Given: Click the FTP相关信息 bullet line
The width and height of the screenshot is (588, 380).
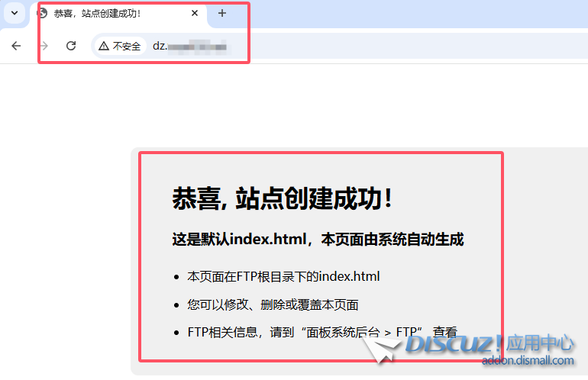Looking at the screenshot, I should point(321,332).
